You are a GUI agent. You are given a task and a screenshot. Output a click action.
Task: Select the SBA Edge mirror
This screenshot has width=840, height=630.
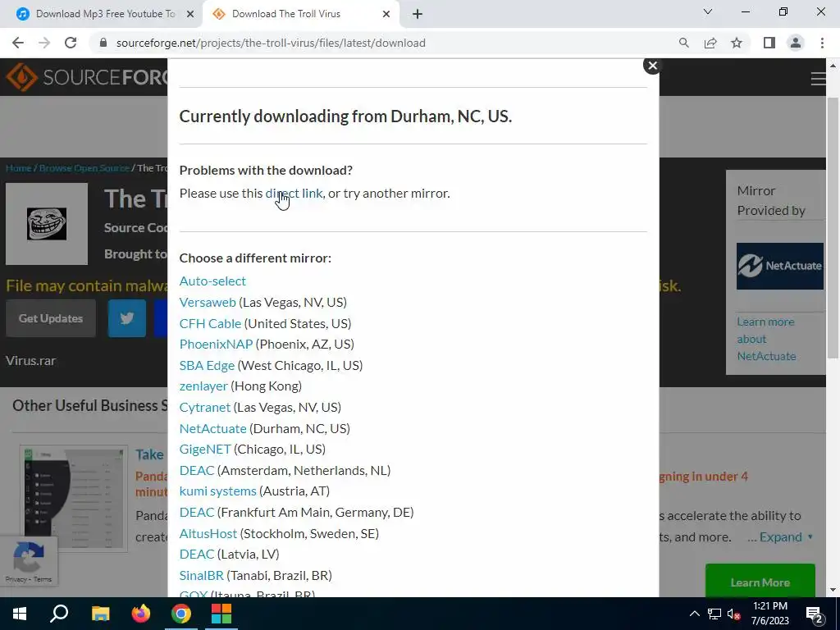click(207, 365)
